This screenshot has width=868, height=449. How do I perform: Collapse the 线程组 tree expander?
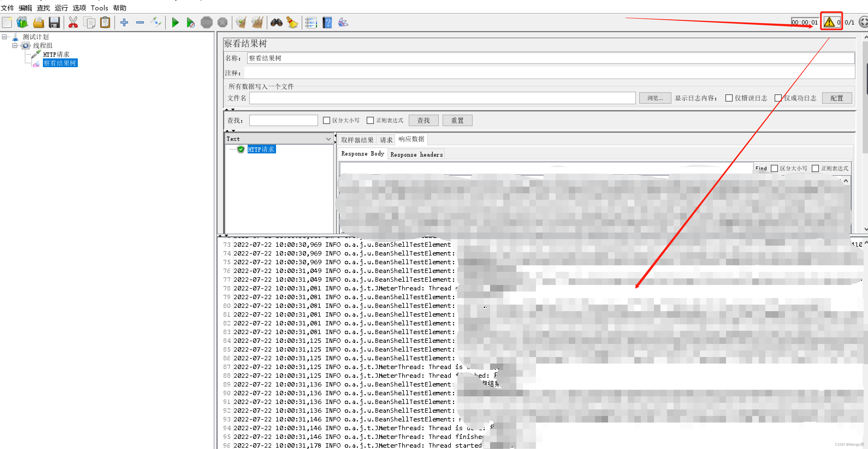click(15, 46)
